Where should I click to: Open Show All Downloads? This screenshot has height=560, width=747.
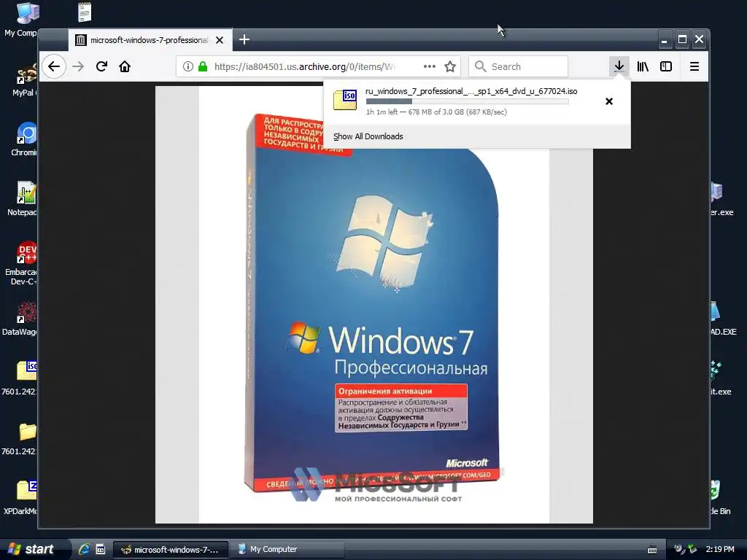[368, 136]
